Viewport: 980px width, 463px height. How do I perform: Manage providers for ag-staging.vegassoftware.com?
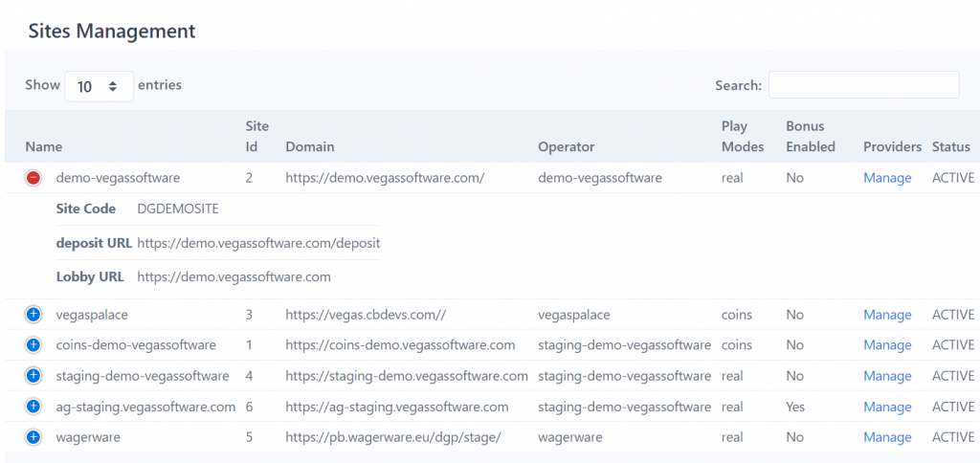coord(887,407)
